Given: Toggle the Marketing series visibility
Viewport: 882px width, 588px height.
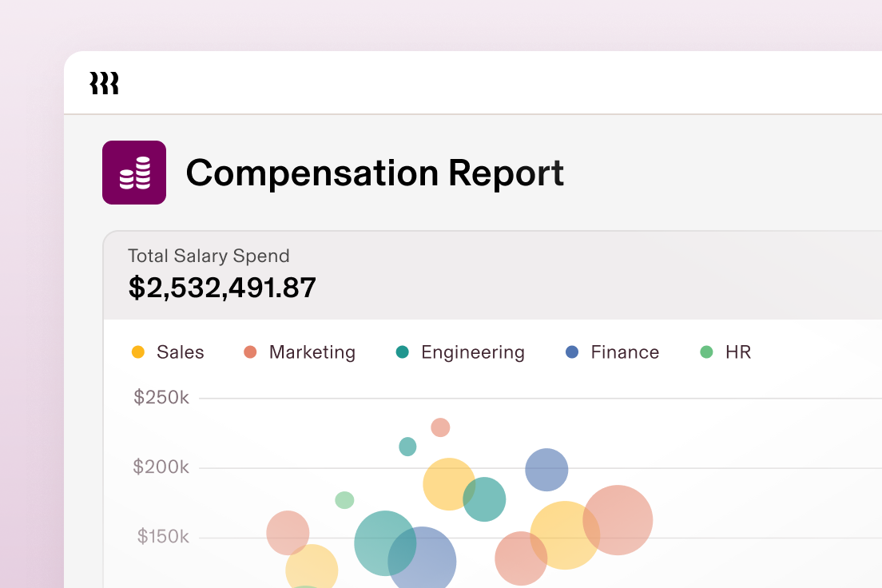Looking at the screenshot, I should 300,352.
